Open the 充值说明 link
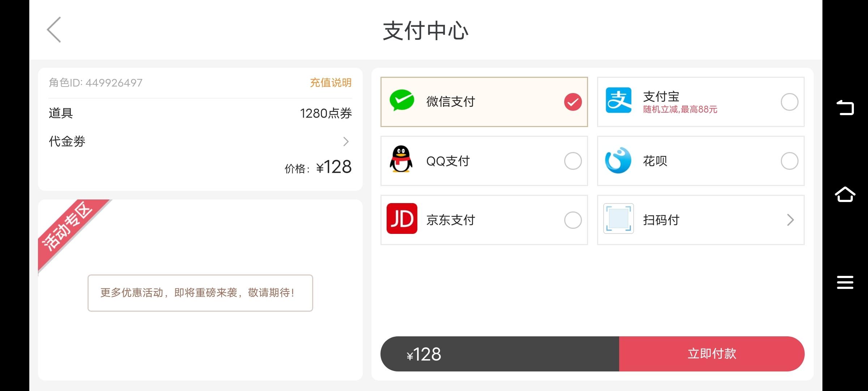The width and height of the screenshot is (868, 391). point(331,83)
